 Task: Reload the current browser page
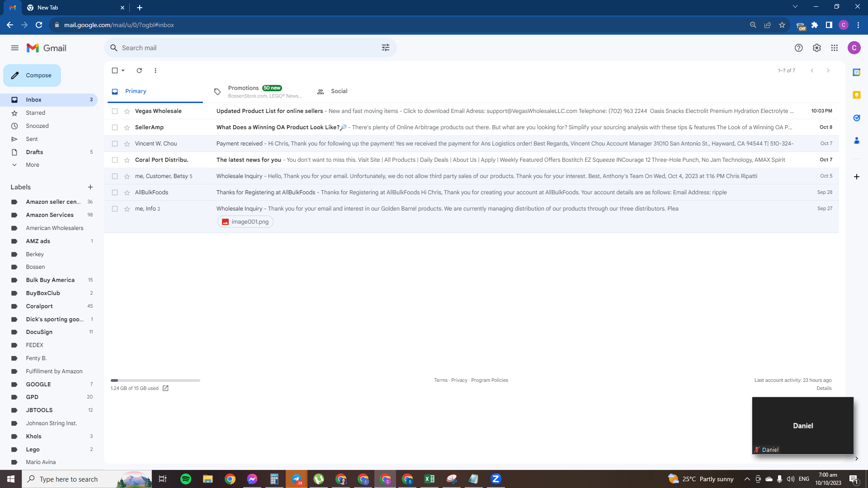coord(39,25)
